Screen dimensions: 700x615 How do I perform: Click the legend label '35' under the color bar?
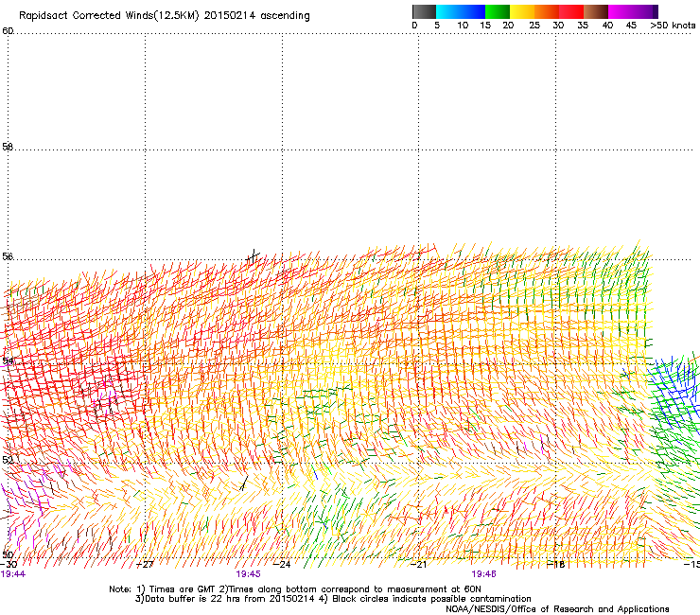[x=583, y=26]
